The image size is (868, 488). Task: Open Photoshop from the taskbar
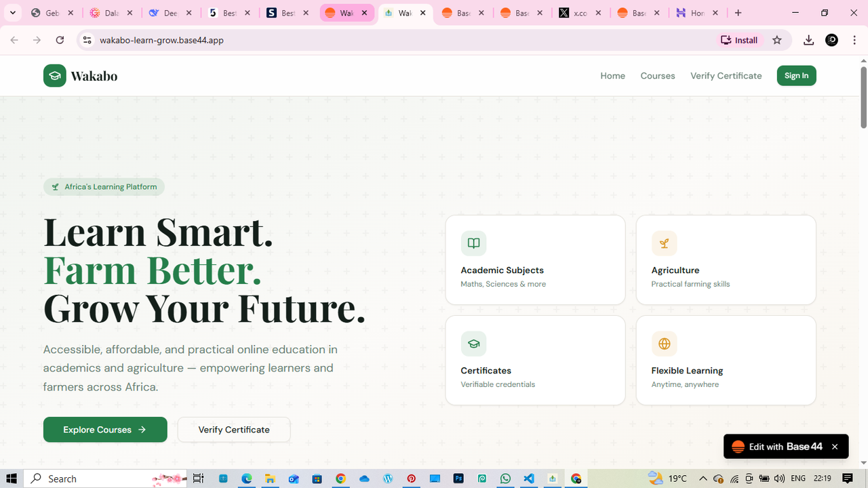coord(458,479)
